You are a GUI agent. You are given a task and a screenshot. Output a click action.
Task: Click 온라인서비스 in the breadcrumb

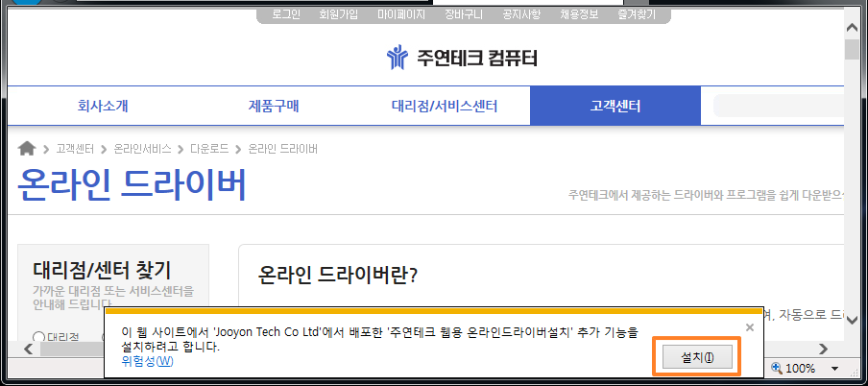(142, 149)
